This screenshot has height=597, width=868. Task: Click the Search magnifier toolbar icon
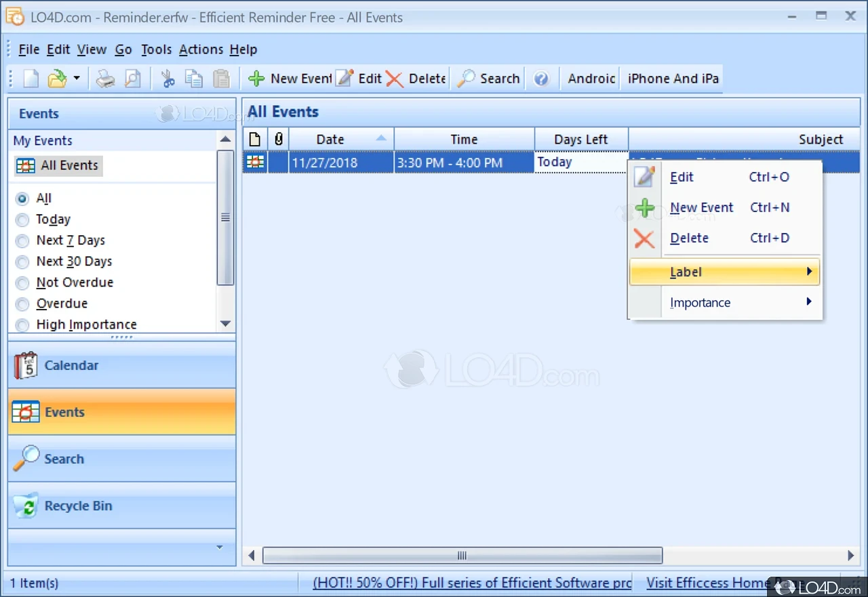(465, 78)
